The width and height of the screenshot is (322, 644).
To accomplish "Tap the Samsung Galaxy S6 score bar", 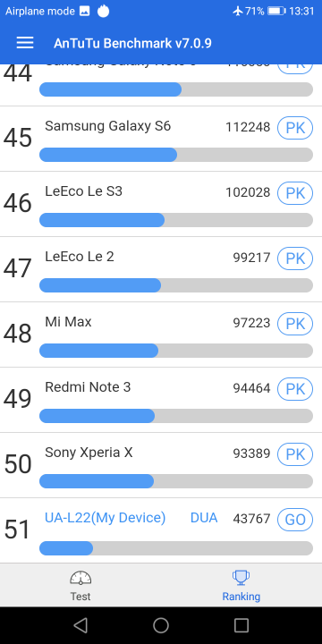I will coord(176,155).
